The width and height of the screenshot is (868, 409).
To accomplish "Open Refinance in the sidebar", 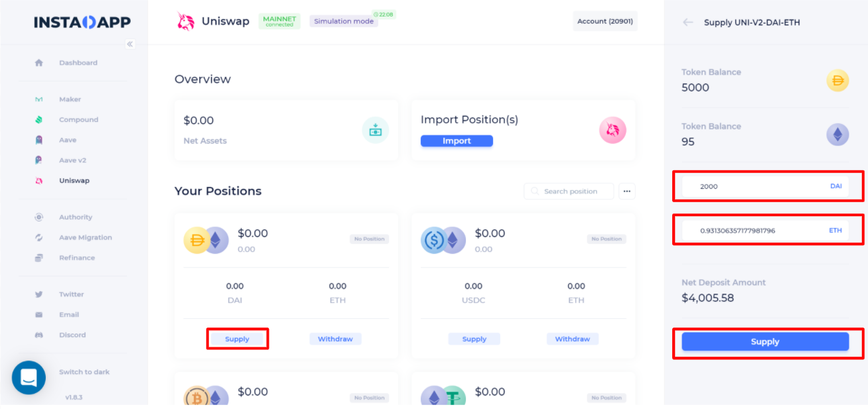I will click(77, 258).
